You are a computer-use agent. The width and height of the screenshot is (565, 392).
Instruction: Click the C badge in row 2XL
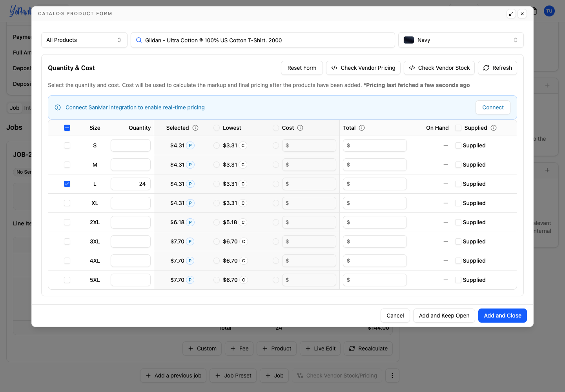243,222
